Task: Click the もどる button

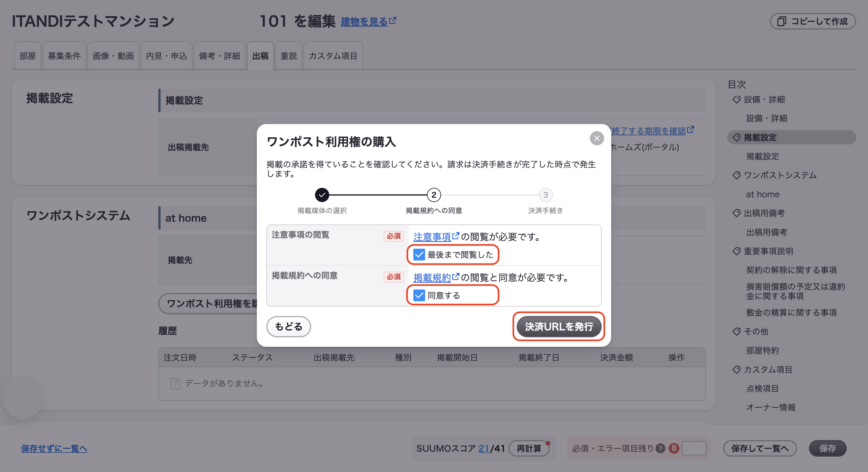Action: tap(288, 326)
